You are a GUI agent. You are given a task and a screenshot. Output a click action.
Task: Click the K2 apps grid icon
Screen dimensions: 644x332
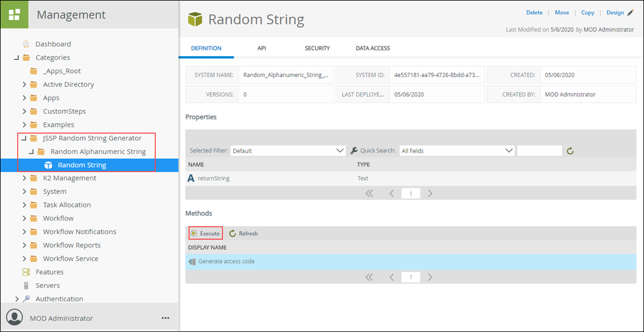(14, 14)
